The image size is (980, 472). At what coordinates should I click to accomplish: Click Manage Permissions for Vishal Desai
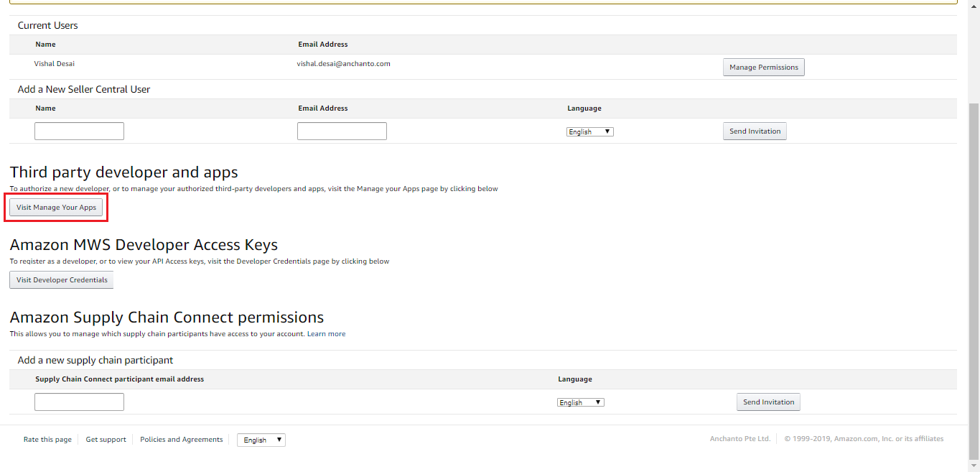click(x=763, y=68)
